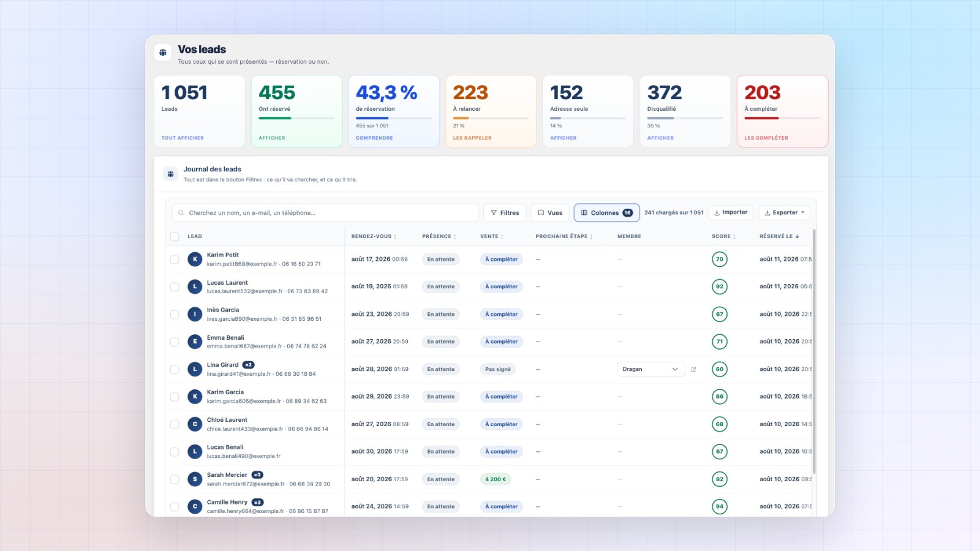The image size is (980, 551).
Task: Open the Dragan member dropdown
Action: tap(651, 369)
